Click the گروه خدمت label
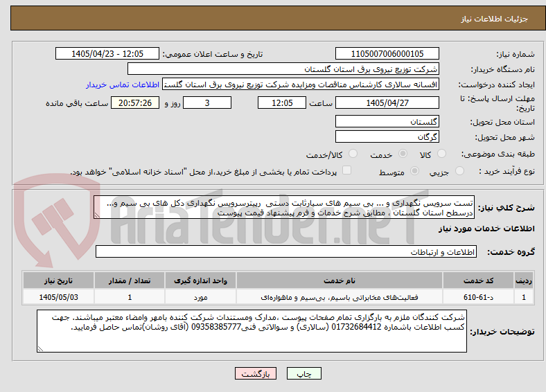 [x=511, y=252]
